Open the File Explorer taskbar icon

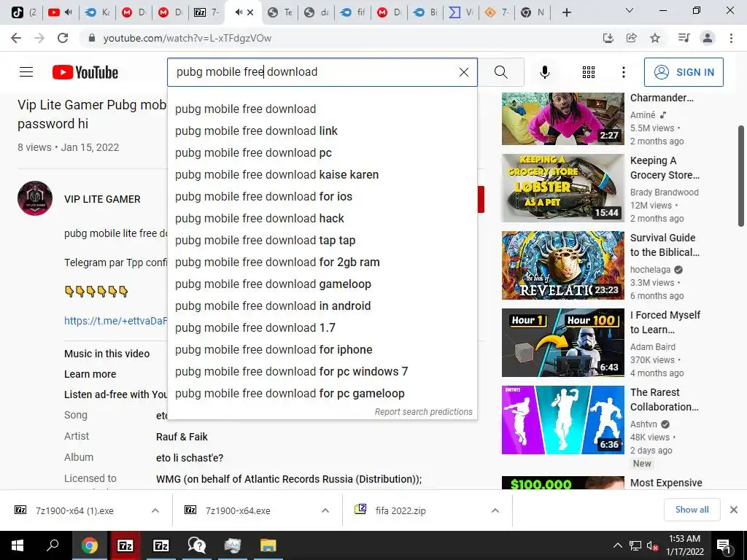point(268,545)
